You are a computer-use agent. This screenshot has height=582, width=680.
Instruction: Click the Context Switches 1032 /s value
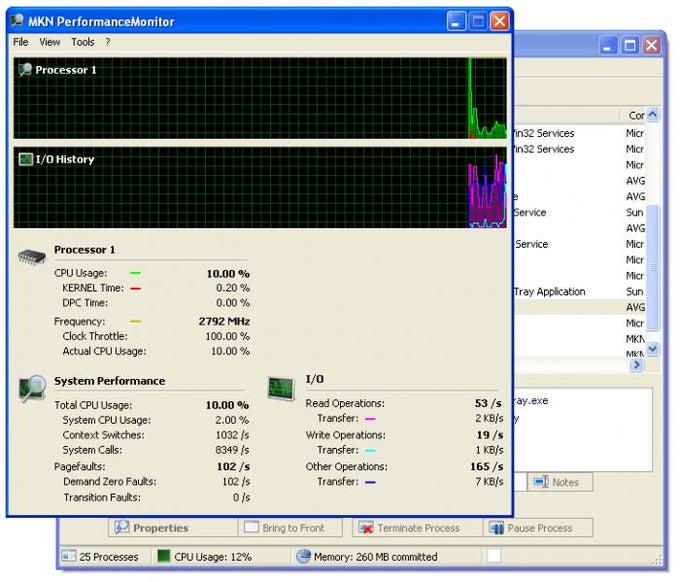[232, 435]
